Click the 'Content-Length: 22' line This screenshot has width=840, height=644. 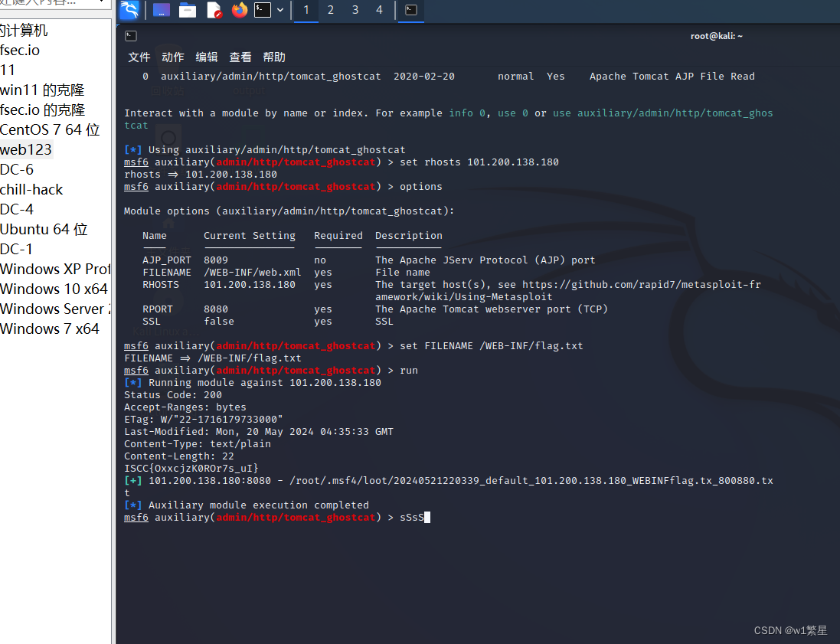click(x=179, y=456)
